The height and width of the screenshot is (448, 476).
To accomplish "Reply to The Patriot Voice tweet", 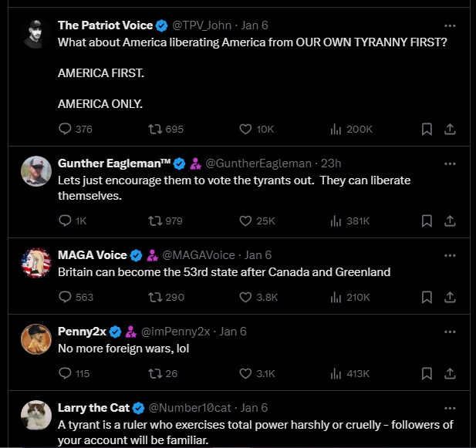I will click(66, 129).
